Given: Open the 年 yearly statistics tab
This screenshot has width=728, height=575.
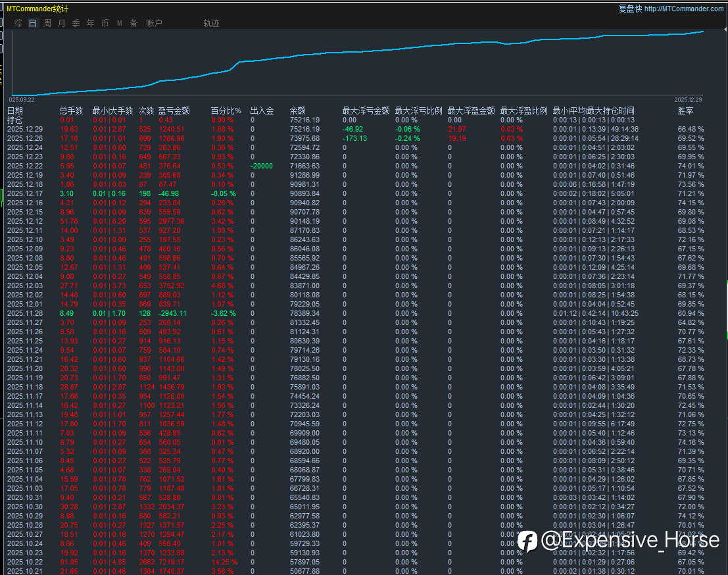Looking at the screenshot, I should pyautogui.click(x=90, y=23).
